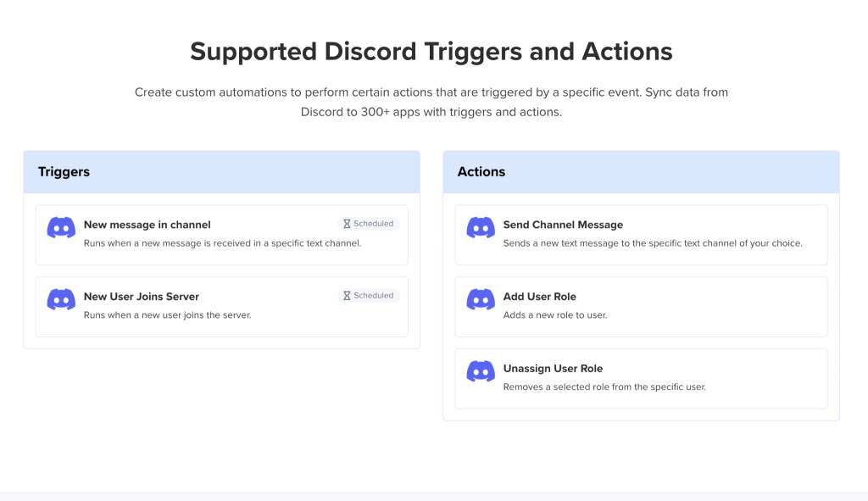Select the Discord icon on Unassign User Role card
This screenshot has width=868, height=501.
[x=480, y=373]
